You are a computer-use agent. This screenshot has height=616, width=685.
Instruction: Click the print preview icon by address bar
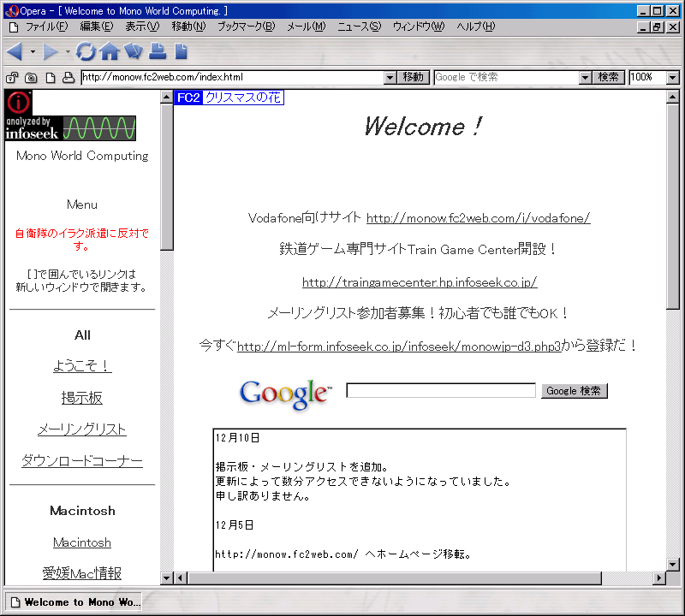coord(68,77)
